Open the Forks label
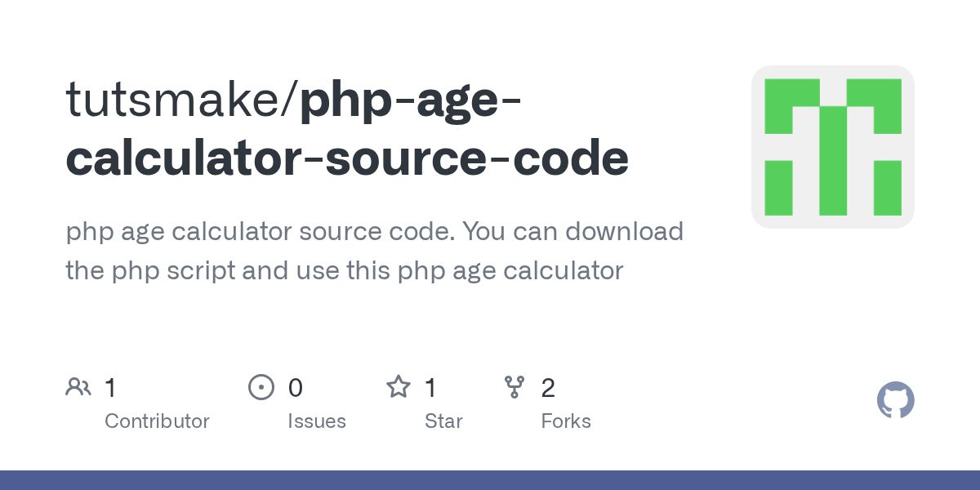This screenshot has height=490, width=980. (566, 421)
